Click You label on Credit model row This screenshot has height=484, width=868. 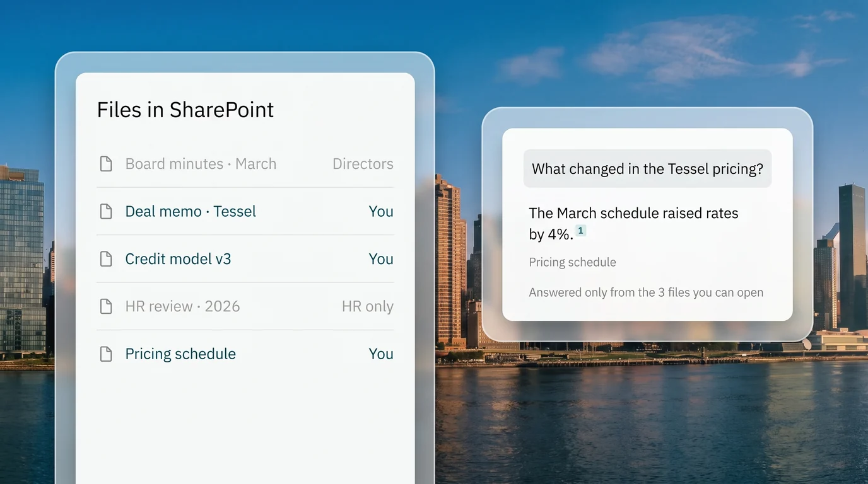(x=381, y=259)
